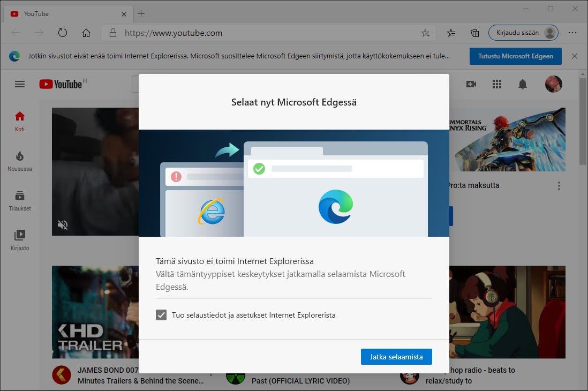The width and height of the screenshot is (588, 391).
Task: Click the browser Forward arrow
Action: coord(39,33)
